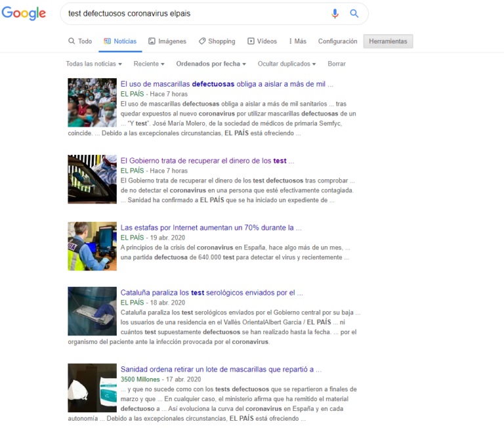Go to the Vídeos tab
The height and width of the screenshot is (428, 504).
[262, 41]
